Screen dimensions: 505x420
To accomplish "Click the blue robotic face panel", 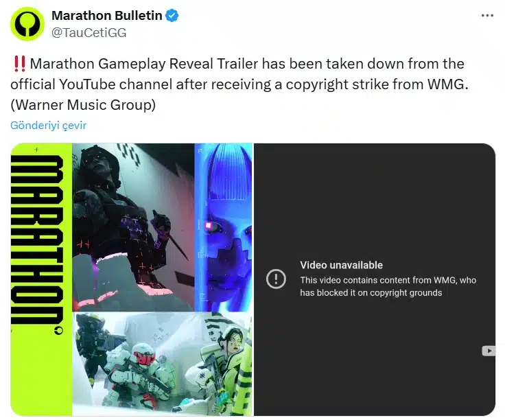I will coord(223,227).
